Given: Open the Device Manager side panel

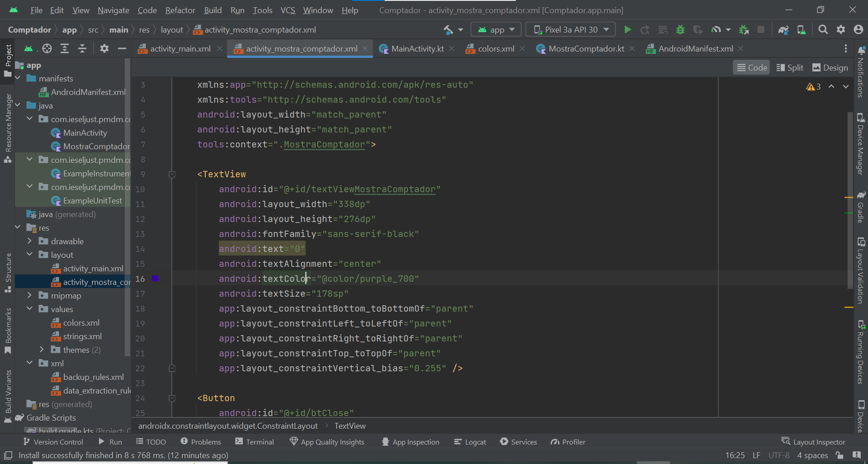Looking at the screenshot, I should [x=862, y=145].
